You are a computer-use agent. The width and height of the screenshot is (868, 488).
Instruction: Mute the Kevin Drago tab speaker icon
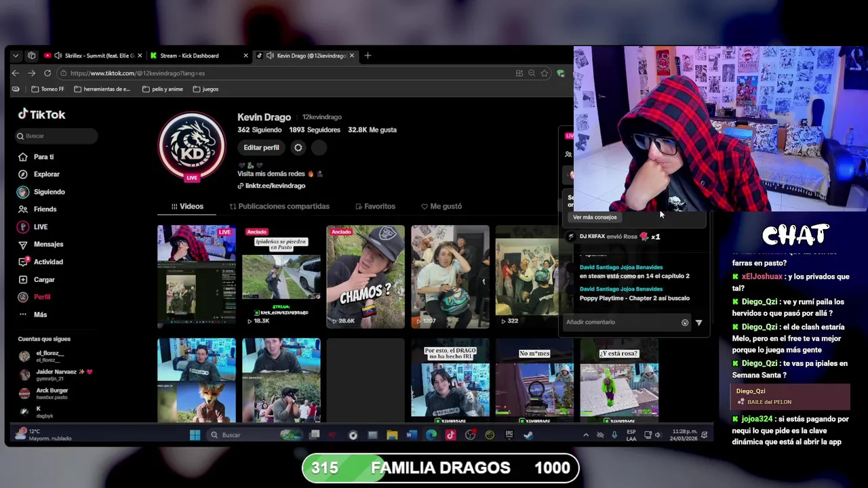[x=270, y=56]
